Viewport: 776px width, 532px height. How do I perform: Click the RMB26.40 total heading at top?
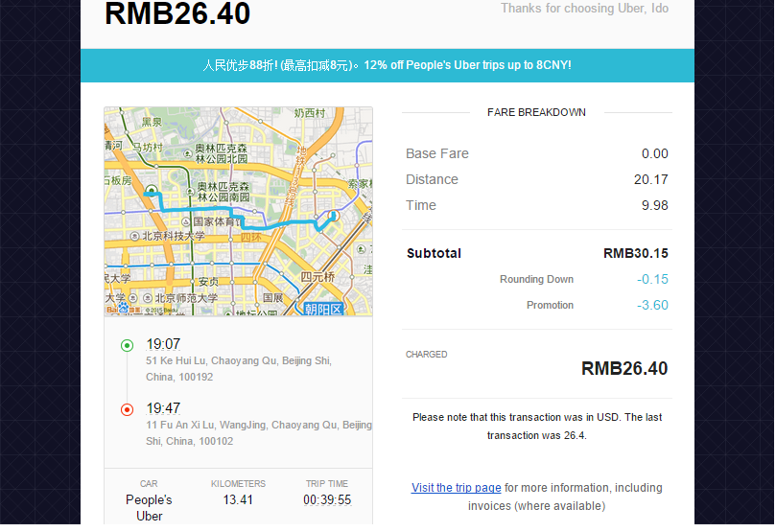pyautogui.click(x=177, y=13)
